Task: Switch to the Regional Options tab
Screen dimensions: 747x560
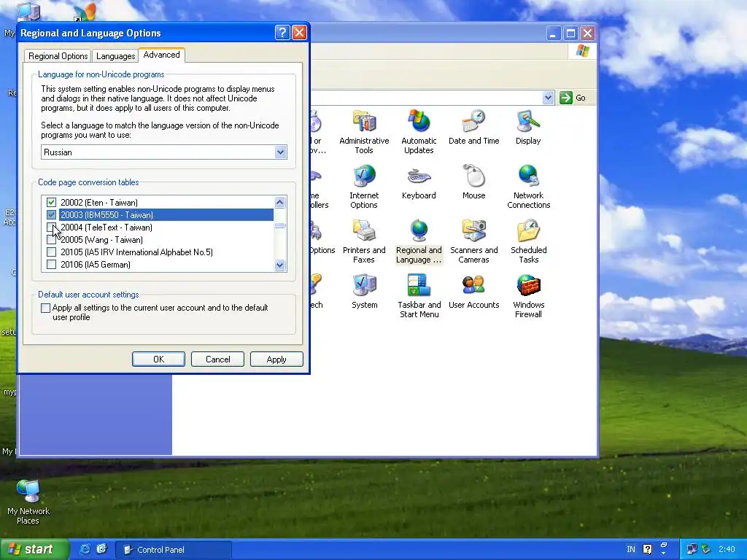Action: (x=58, y=56)
